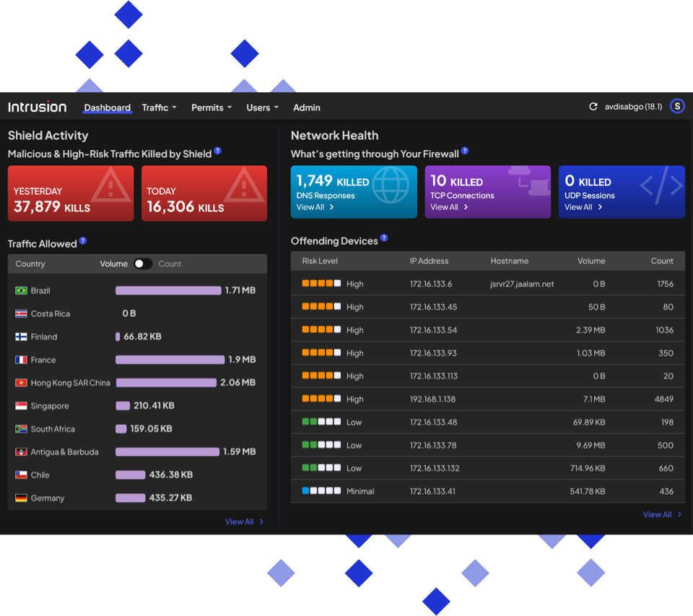Viewport: 693px width, 616px height.
Task: Expand the Permits dropdown menu
Action: pos(212,107)
